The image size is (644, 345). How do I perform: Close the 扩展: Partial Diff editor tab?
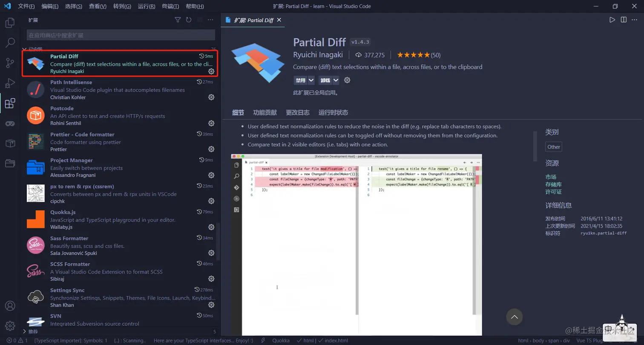point(279,20)
